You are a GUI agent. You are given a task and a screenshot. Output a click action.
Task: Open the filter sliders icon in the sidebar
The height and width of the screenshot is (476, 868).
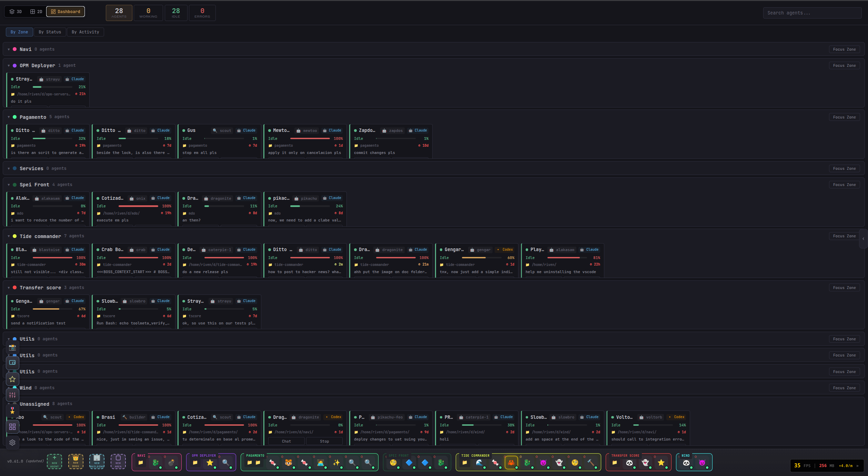click(x=12, y=395)
